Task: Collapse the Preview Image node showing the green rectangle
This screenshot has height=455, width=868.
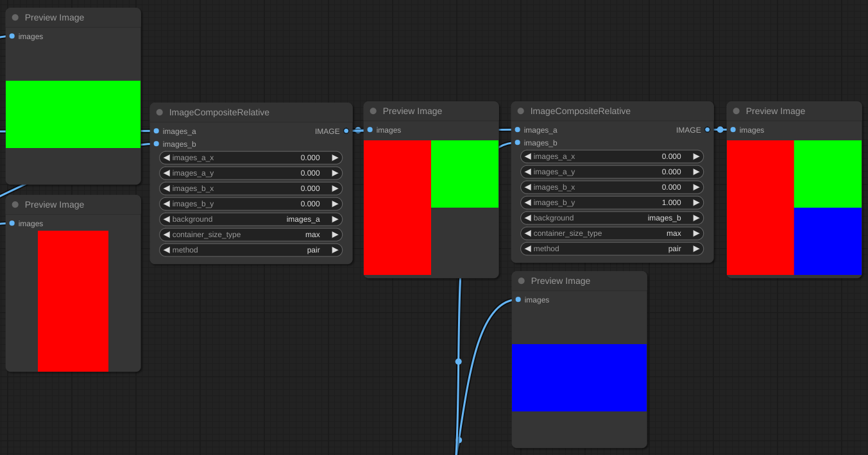Action: click(15, 17)
